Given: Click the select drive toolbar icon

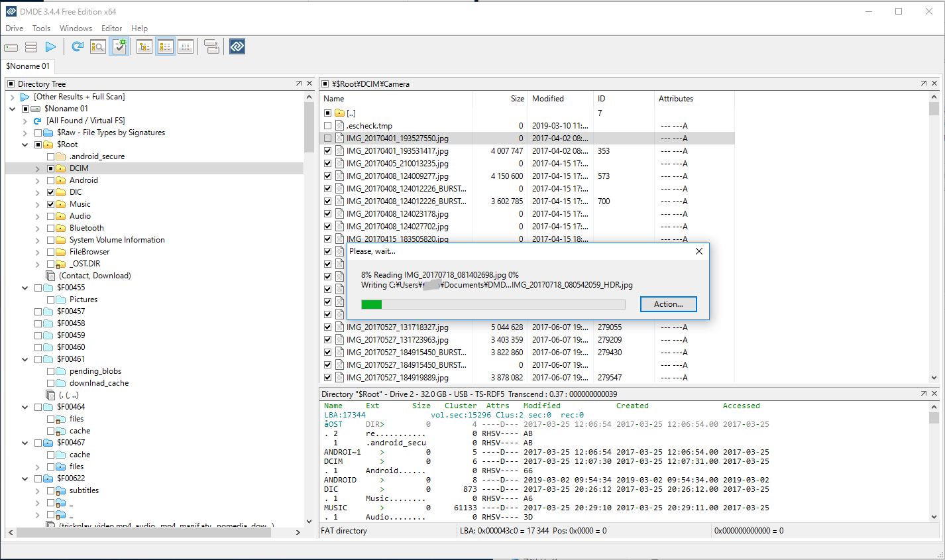Looking at the screenshot, I should [11, 47].
